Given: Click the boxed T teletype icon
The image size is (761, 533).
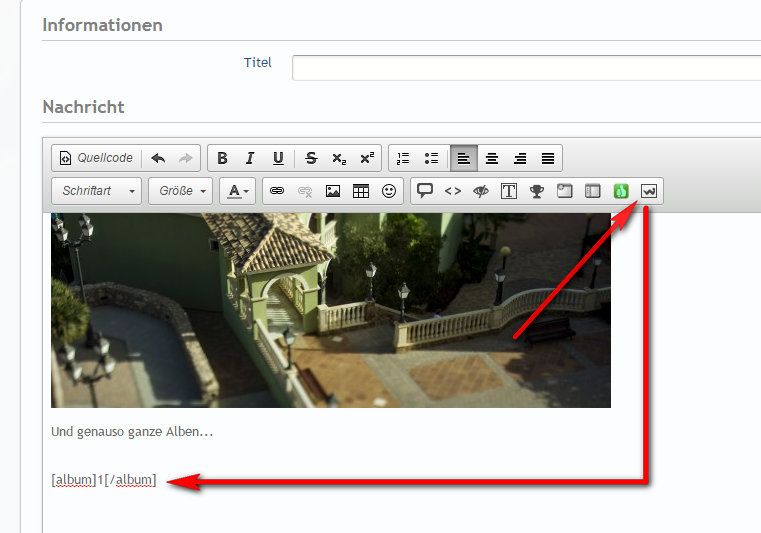Looking at the screenshot, I should (x=509, y=191).
